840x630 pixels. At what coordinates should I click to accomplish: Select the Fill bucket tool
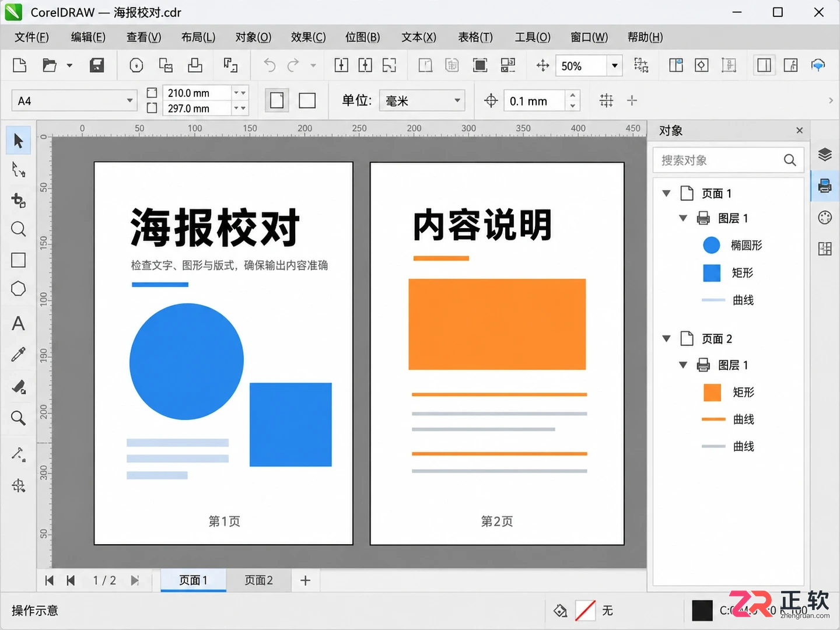19,386
